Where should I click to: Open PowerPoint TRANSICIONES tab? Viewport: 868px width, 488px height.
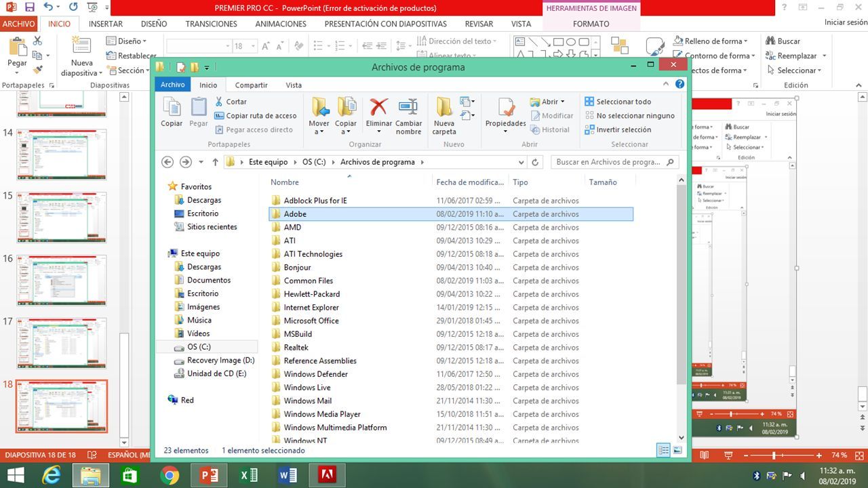211,24
